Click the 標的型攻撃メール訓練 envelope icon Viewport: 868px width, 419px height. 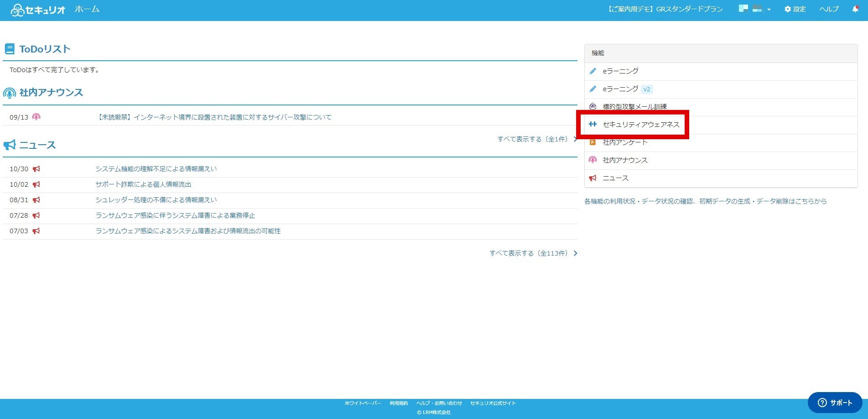(593, 106)
